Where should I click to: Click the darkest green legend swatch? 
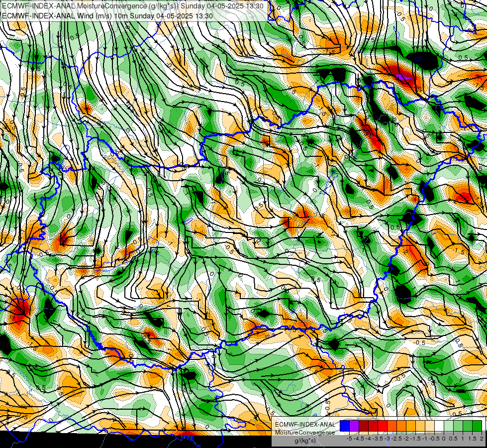(477, 426)
